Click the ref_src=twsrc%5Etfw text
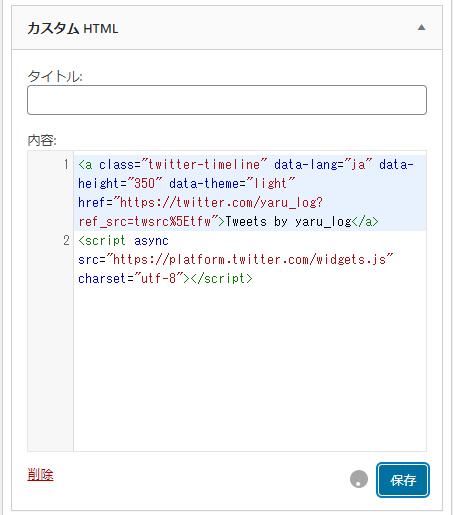 pyautogui.click(x=145, y=221)
